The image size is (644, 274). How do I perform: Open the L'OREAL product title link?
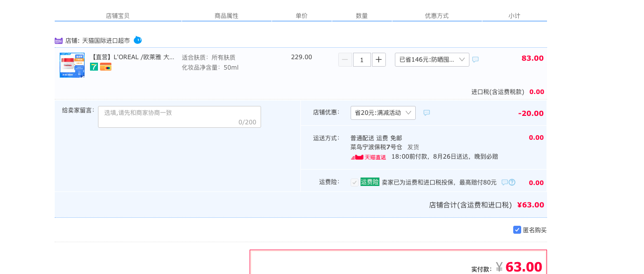click(132, 57)
